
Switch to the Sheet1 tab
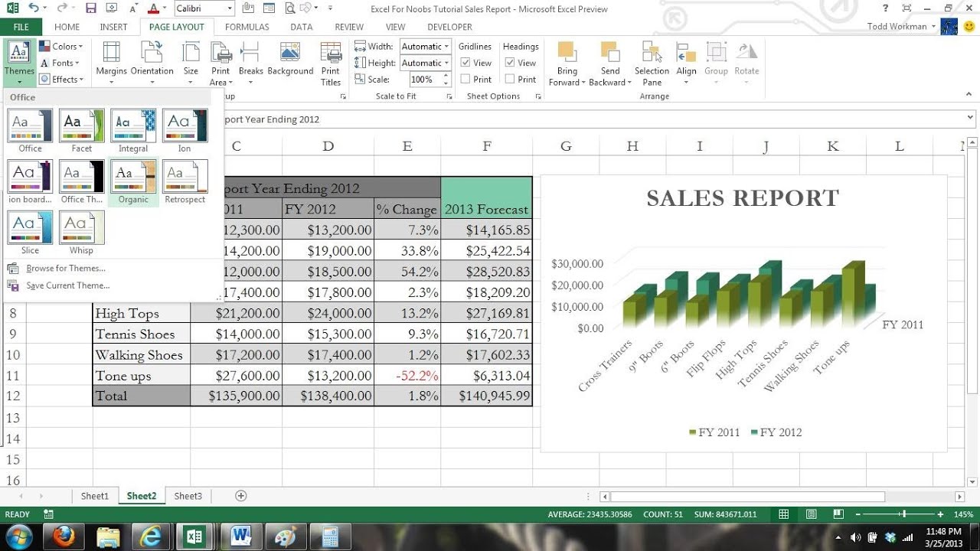(95, 496)
